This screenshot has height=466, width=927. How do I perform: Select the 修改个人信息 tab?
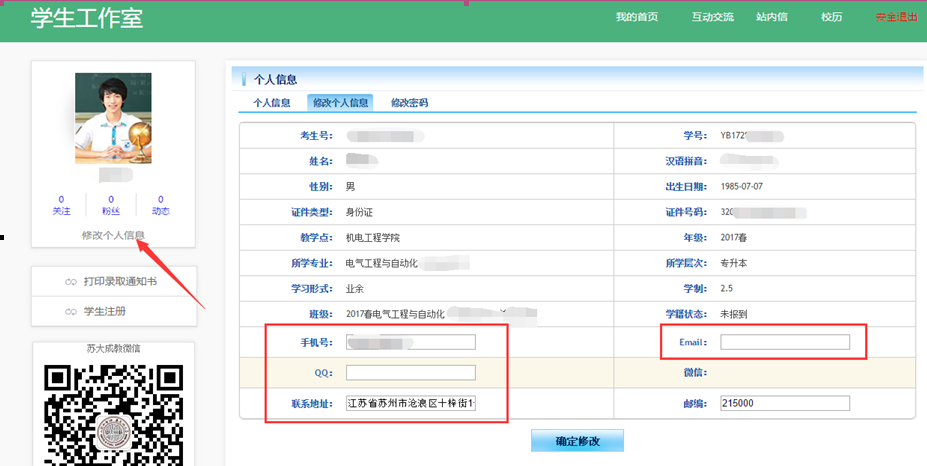pos(340,102)
